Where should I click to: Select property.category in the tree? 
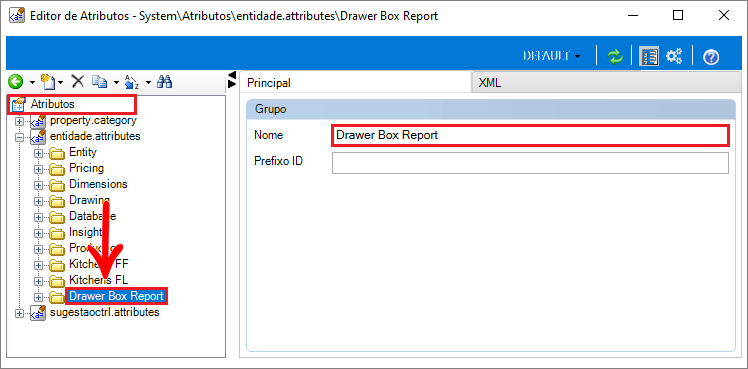point(93,121)
